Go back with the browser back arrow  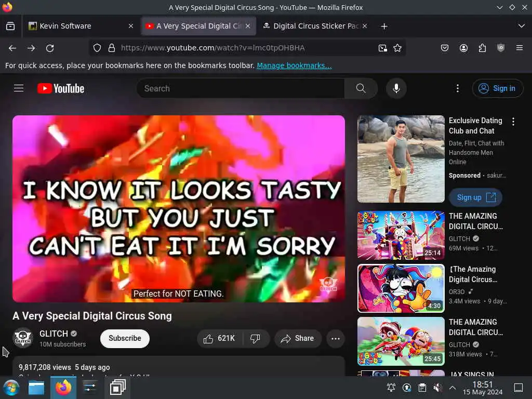[12, 48]
